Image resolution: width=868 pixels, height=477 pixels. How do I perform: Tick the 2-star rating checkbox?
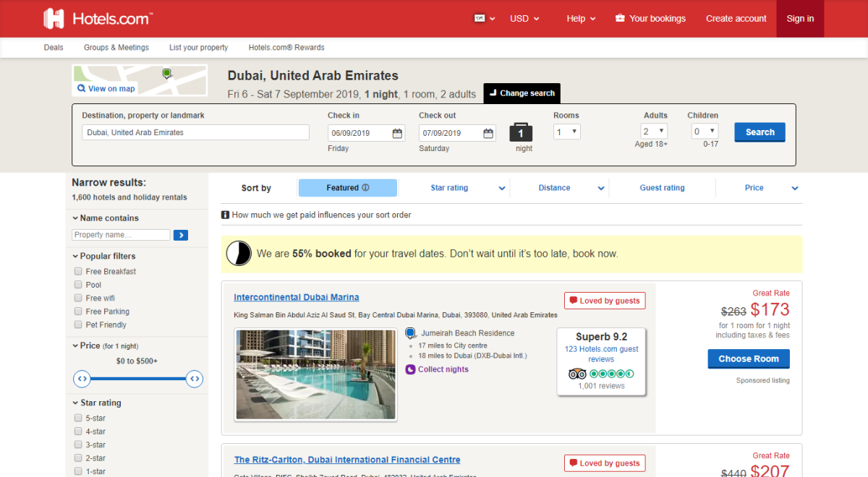point(78,458)
